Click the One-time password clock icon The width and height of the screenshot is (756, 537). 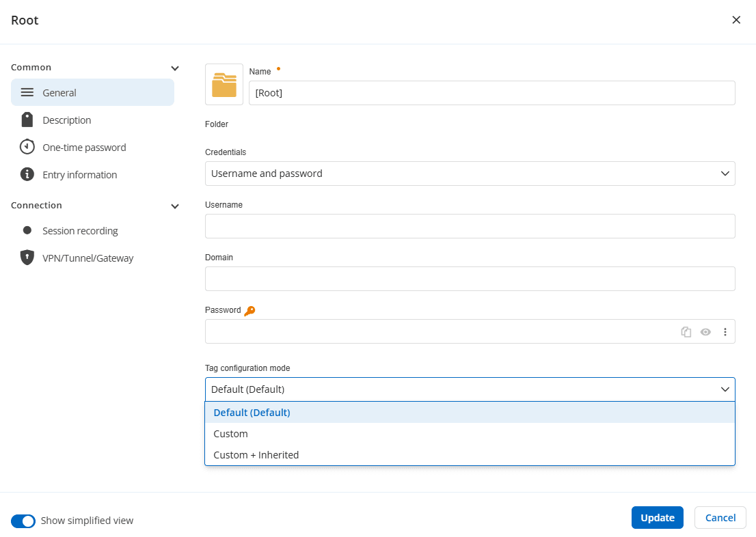pos(26,147)
